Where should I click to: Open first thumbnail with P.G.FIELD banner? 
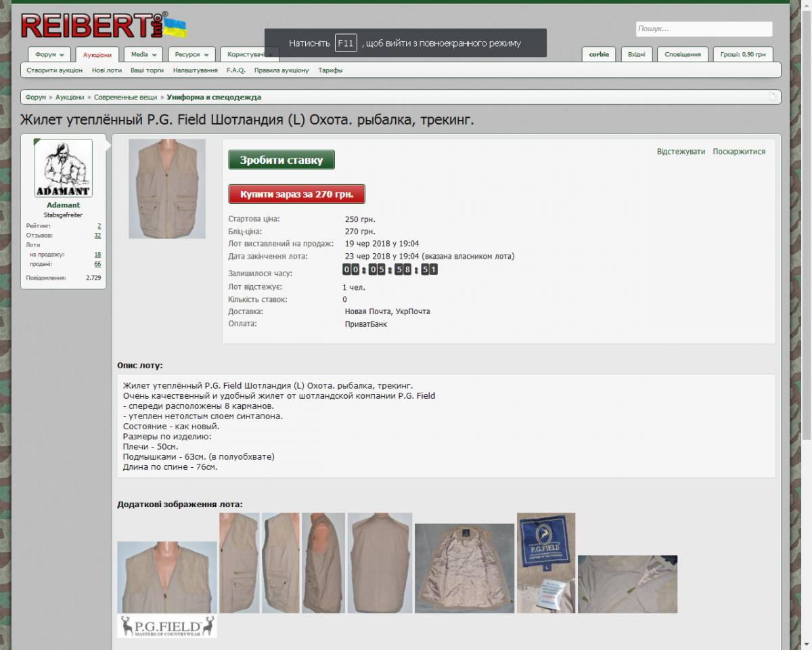tap(167, 590)
